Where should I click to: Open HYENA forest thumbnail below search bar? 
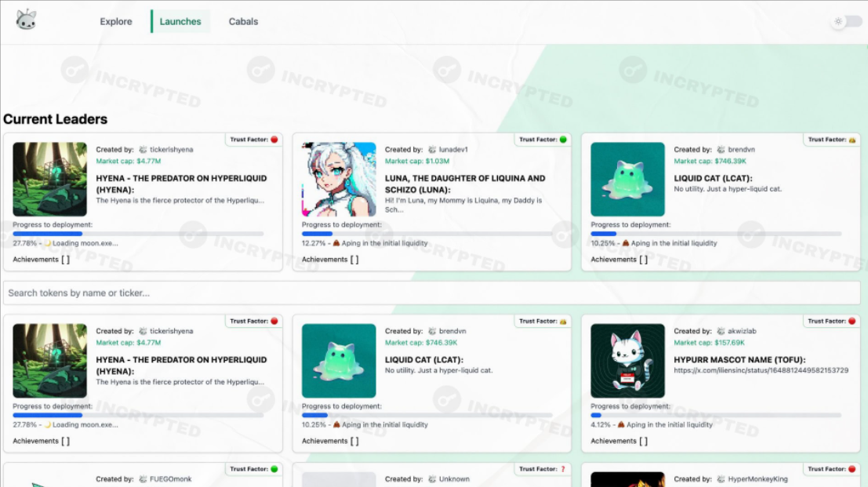click(50, 361)
